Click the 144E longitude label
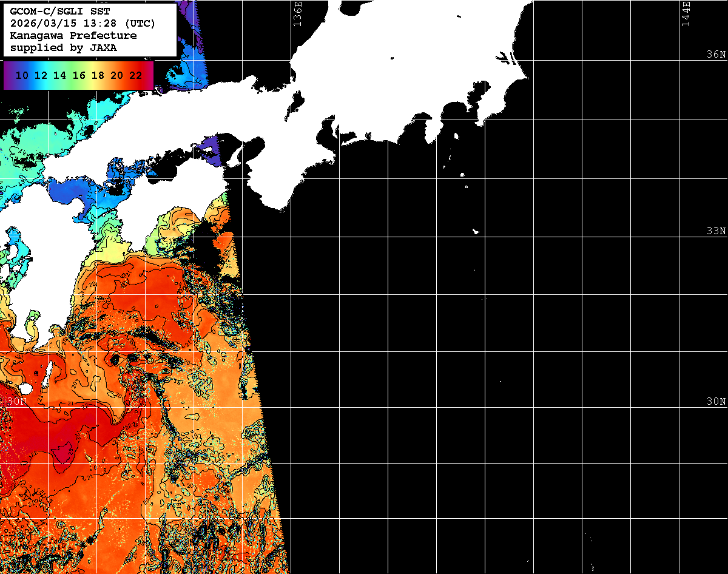Viewport: 728px width, 574px height. 686,13
